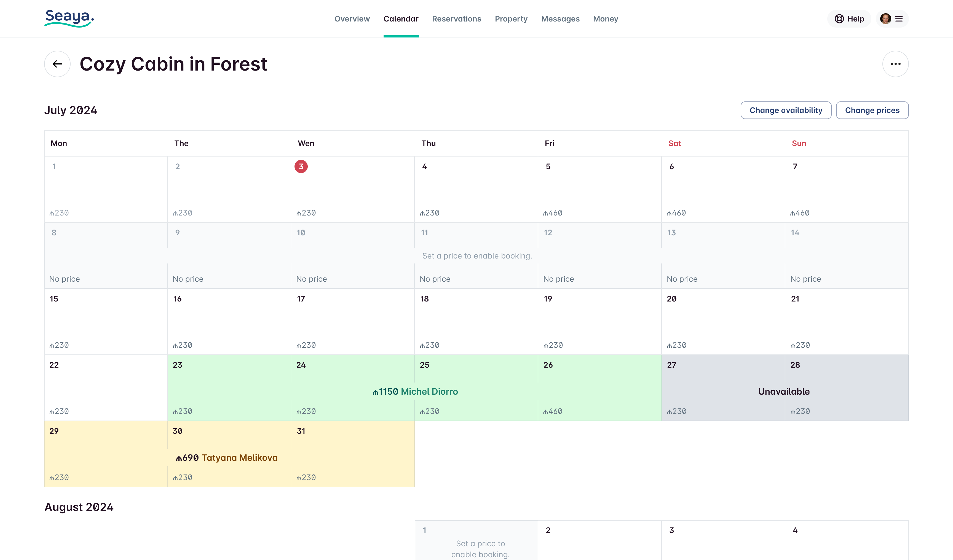Viewport: 953px width, 560px height.
Task: Click the Seaya logo
Action: pos(69,18)
